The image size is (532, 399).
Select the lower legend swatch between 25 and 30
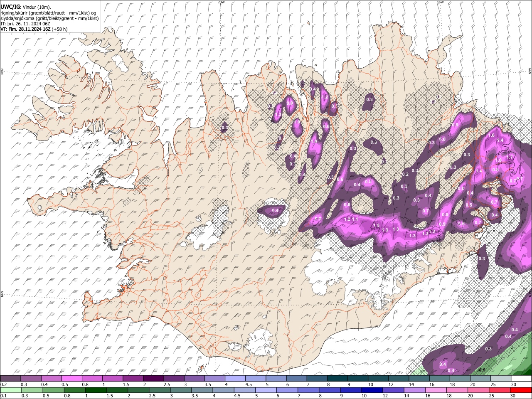click(x=500, y=390)
